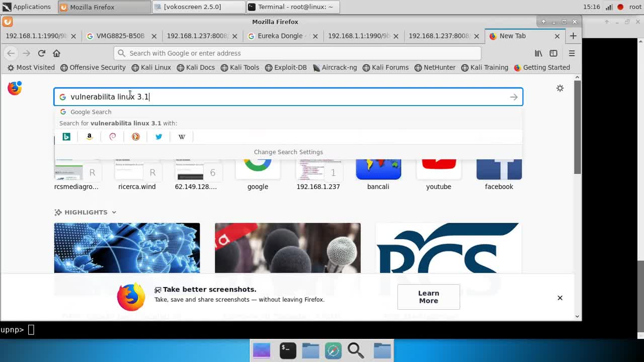644x362 pixels.
Task: Search with the Twitter engine icon
Action: point(158,136)
